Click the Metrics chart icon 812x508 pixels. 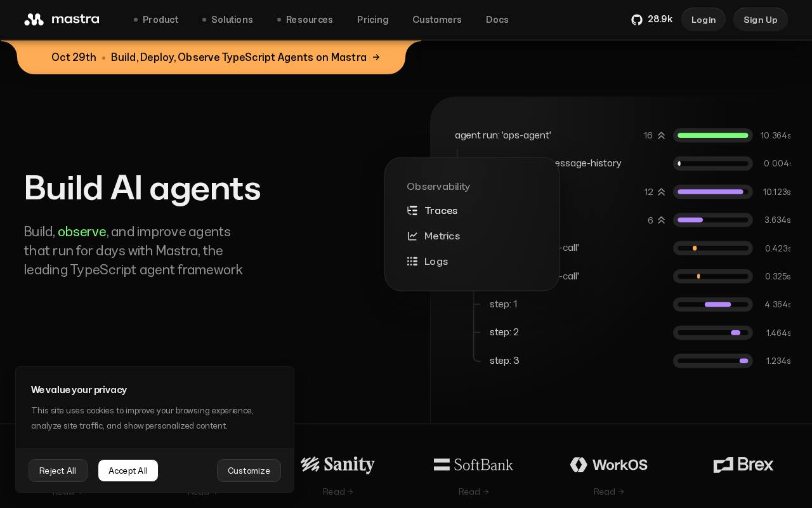click(x=412, y=236)
